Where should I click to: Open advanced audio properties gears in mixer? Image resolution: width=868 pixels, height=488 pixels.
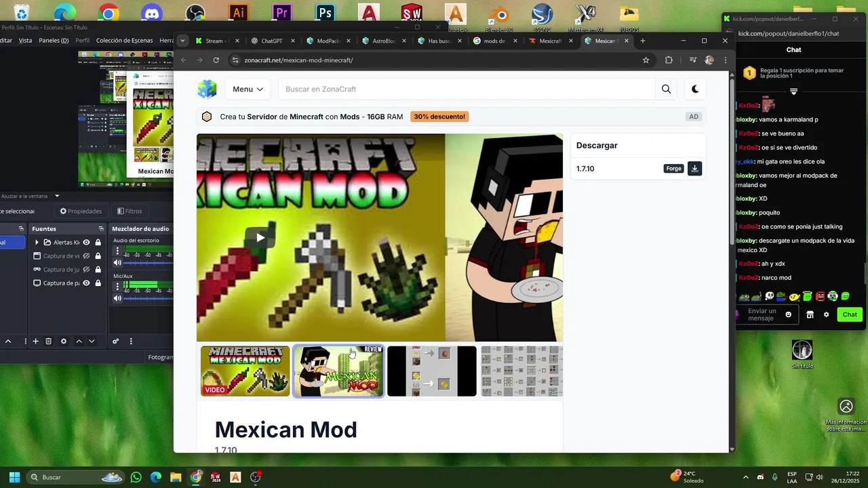coord(116,341)
